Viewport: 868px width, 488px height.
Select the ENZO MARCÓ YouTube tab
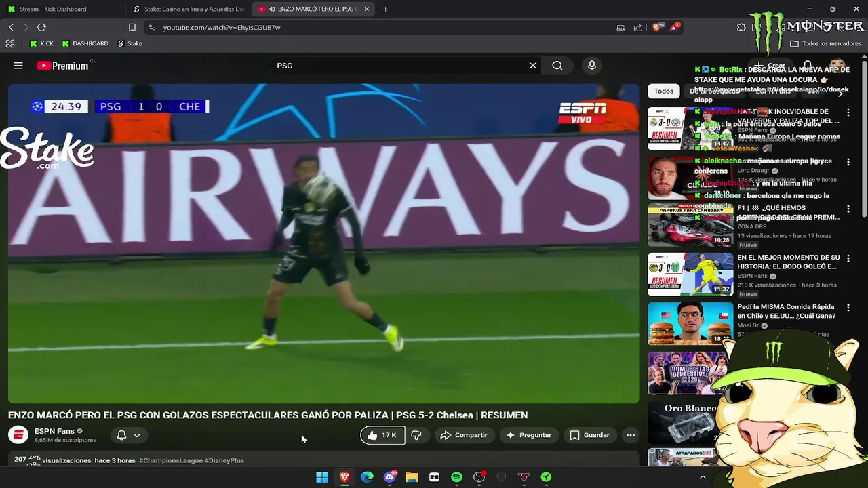click(312, 9)
